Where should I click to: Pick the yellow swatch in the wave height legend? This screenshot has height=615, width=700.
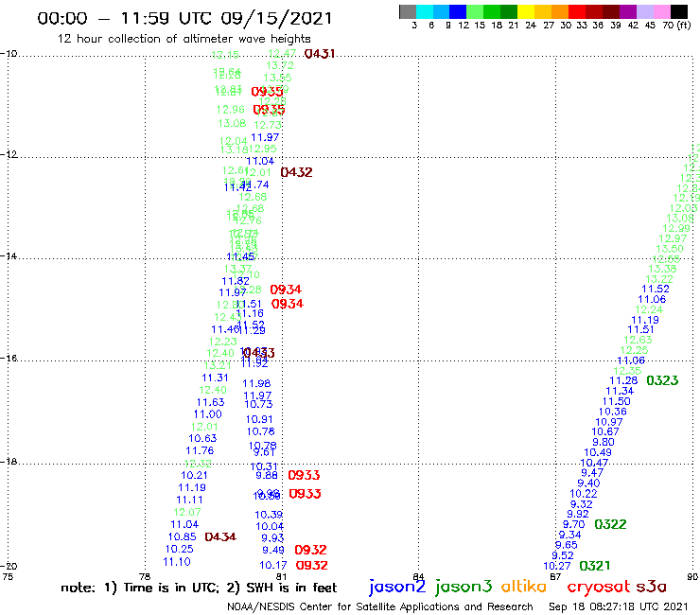(x=526, y=12)
